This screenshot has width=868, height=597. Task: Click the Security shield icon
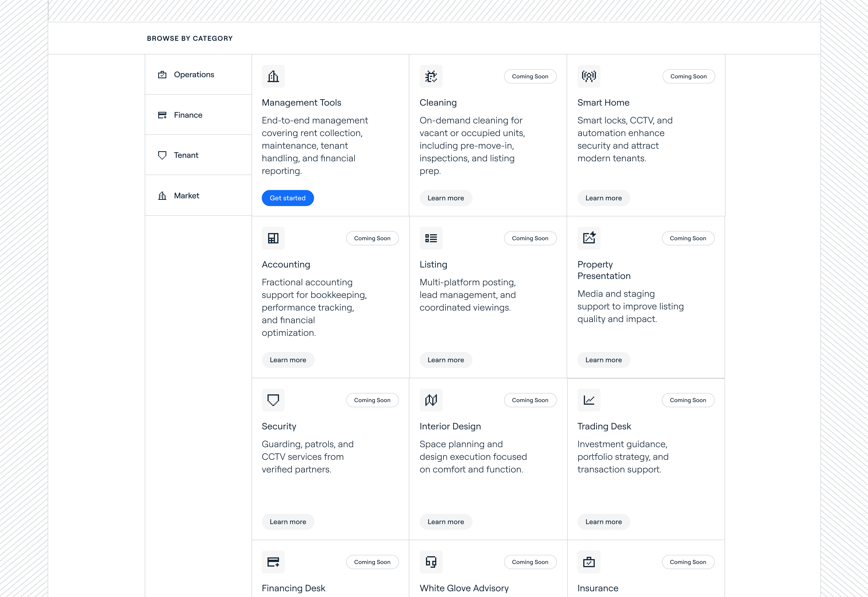273,400
